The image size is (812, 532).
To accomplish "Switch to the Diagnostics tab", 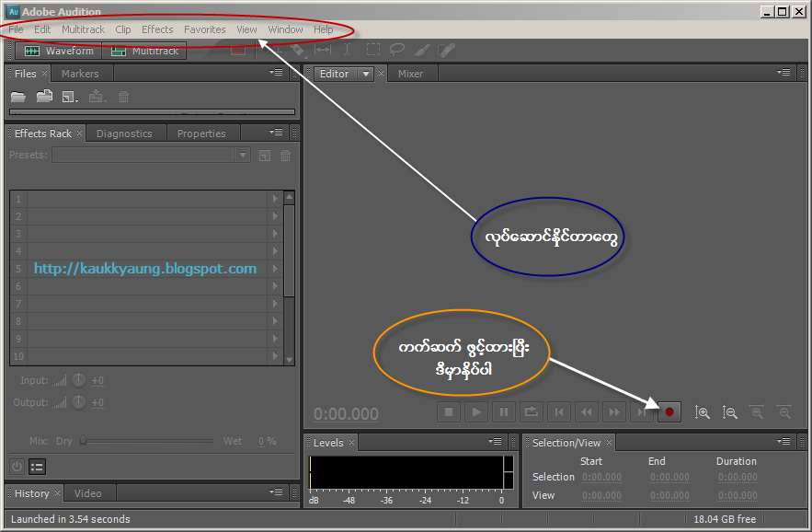I will pos(124,133).
